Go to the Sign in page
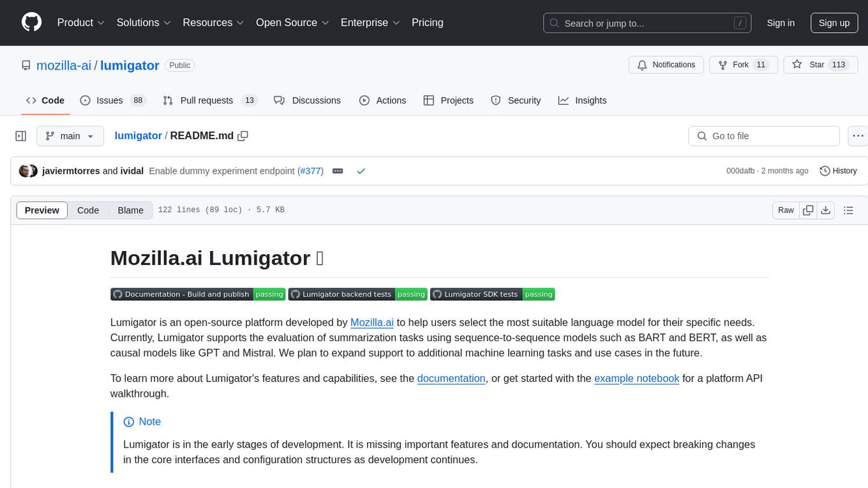Image resolution: width=868 pixels, height=488 pixels. coord(781,23)
